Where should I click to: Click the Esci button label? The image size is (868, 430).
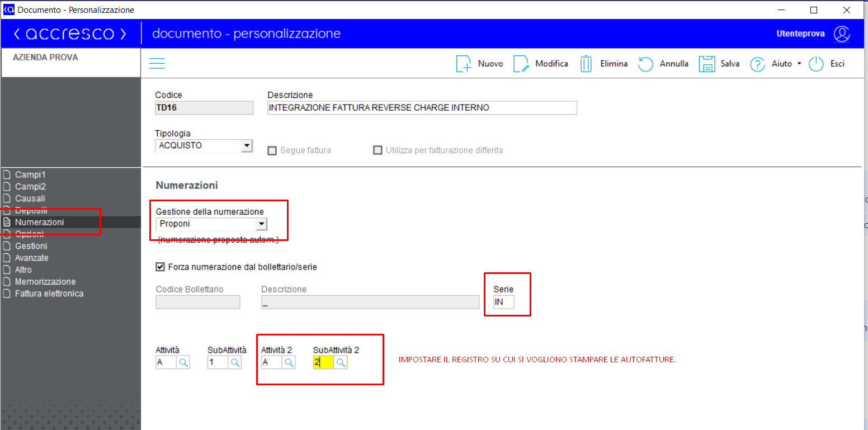click(837, 64)
